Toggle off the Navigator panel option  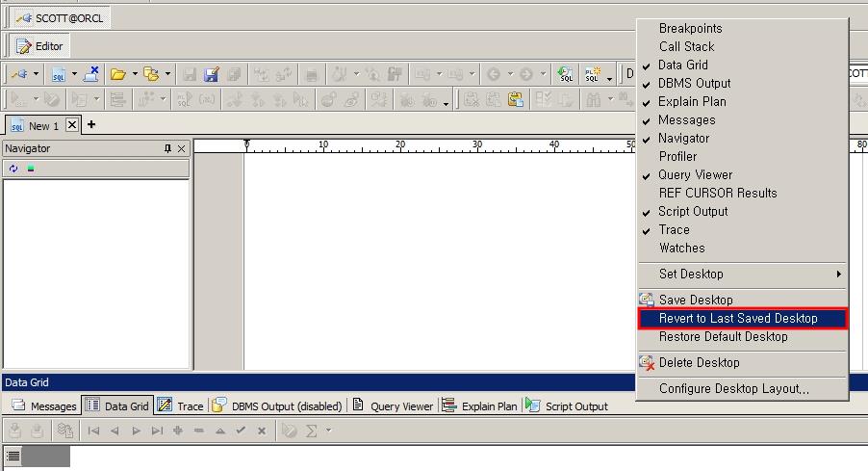click(x=683, y=138)
